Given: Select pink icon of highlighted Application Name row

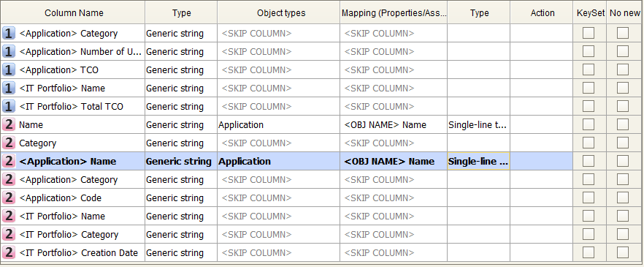Looking at the screenshot, I should [x=9, y=161].
